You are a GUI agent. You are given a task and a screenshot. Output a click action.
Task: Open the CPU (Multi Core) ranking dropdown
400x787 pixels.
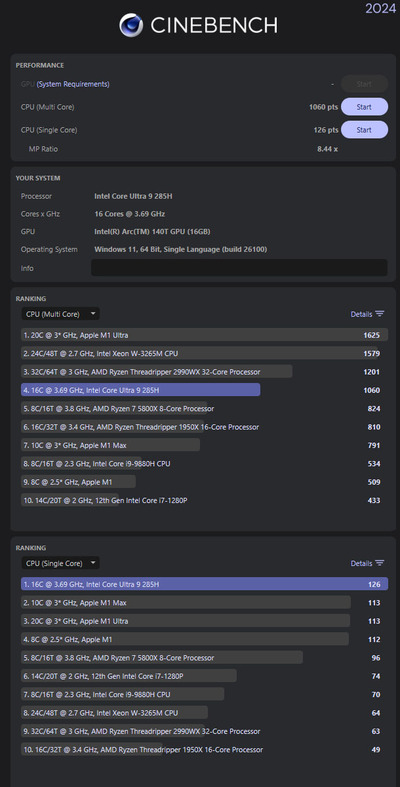pyautogui.click(x=60, y=314)
